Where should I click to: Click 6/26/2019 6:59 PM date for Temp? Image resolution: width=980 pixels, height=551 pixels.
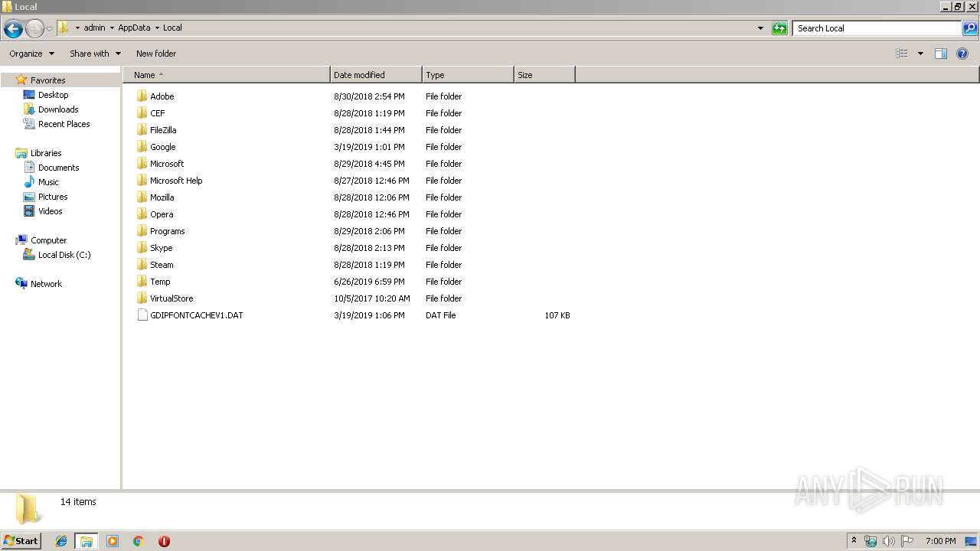pyautogui.click(x=369, y=282)
